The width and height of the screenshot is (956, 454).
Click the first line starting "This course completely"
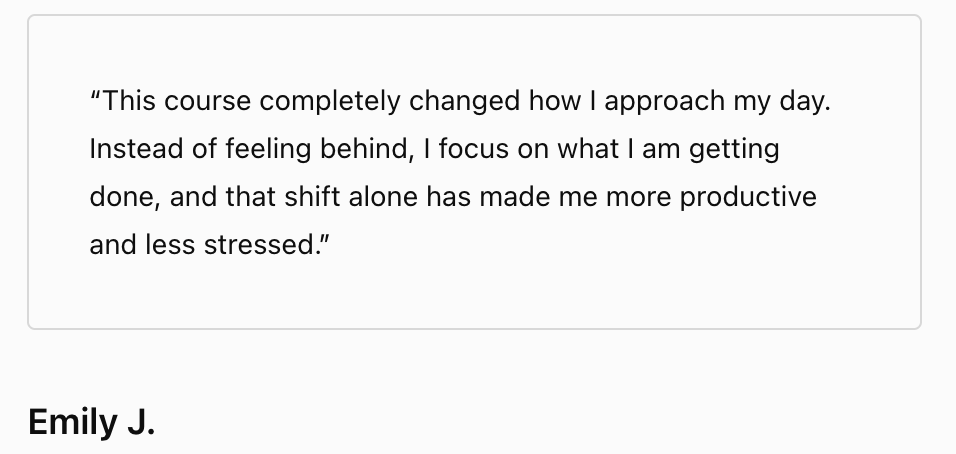tap(460, 101)
